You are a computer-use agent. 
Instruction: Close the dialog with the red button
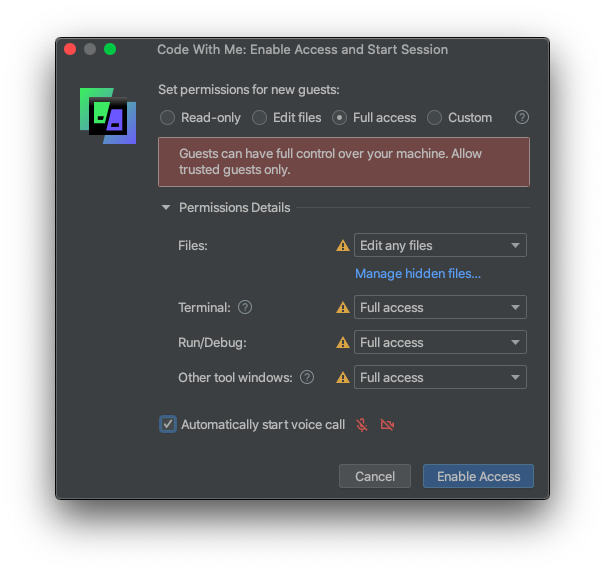pyautogui.click(x=70, y=49)
